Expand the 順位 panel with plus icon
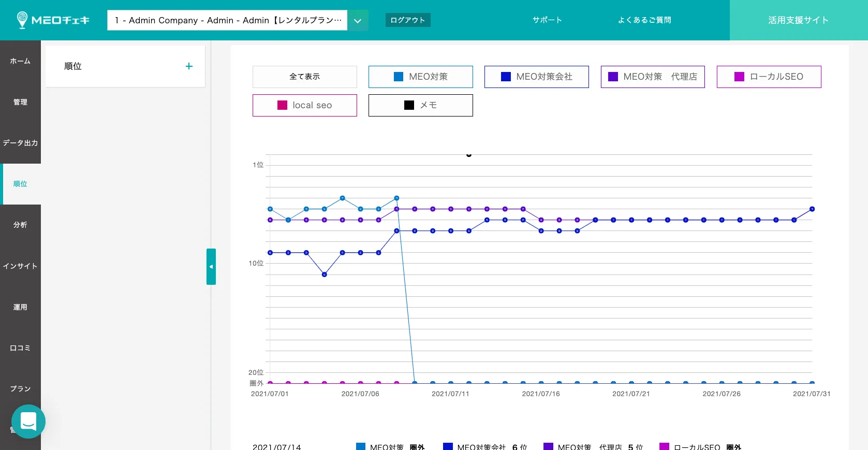This screenshot has height=450, width=868. click(x=189, y=66)
